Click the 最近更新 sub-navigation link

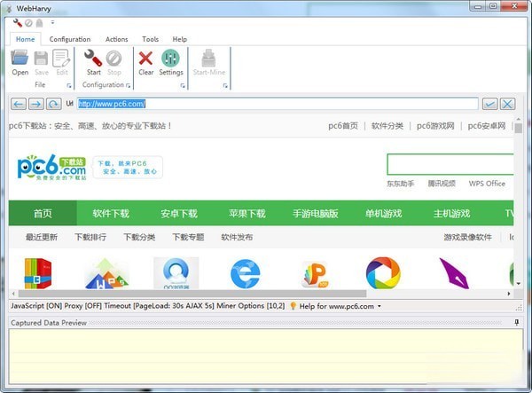pos(42,237)
